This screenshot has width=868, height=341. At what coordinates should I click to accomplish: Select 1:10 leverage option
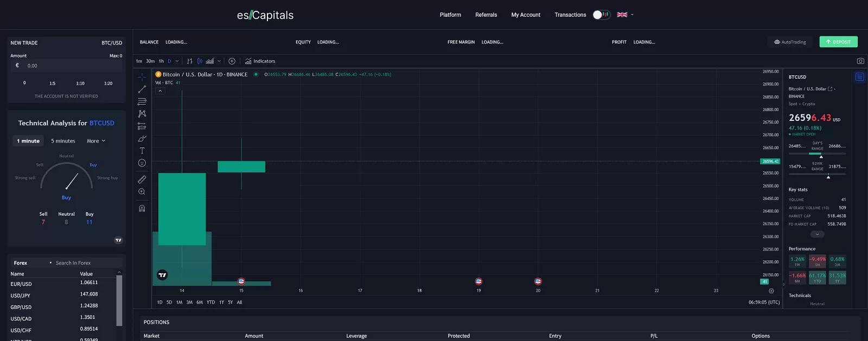pos(80,83)
